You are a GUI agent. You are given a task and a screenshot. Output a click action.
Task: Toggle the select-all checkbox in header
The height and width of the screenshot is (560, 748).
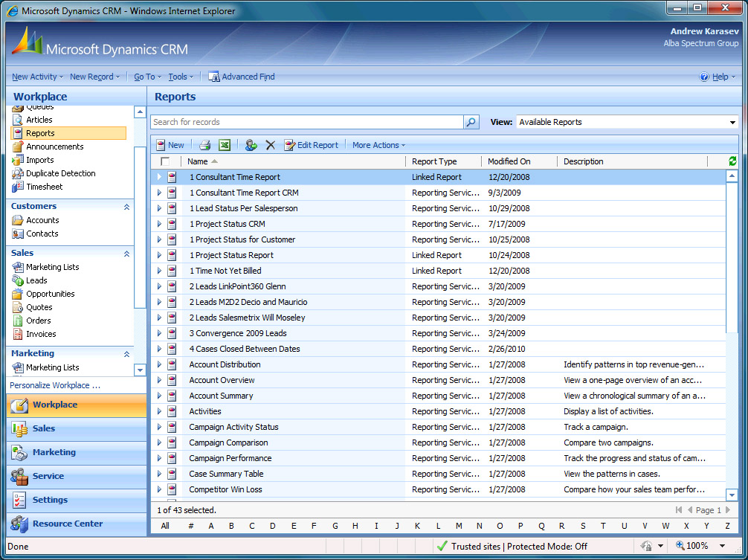pyautogui.click(x=165, y=161)
